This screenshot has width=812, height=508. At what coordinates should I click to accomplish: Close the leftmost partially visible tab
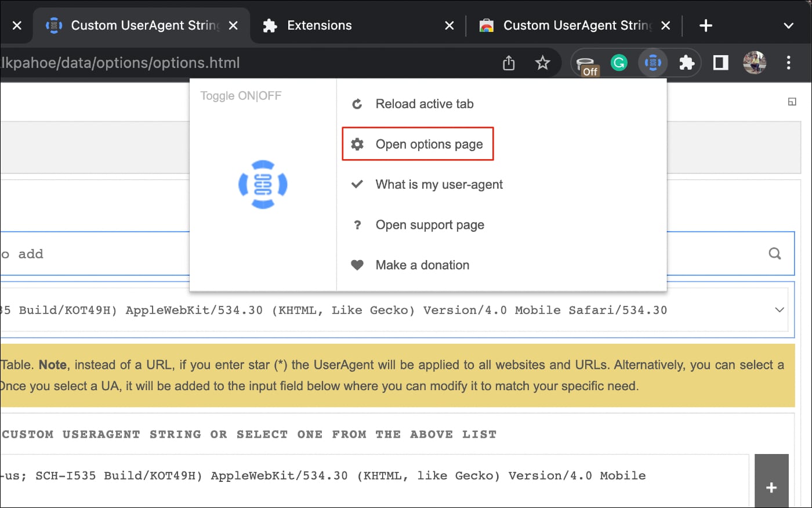pyautogui.click(x=17, y=26)
